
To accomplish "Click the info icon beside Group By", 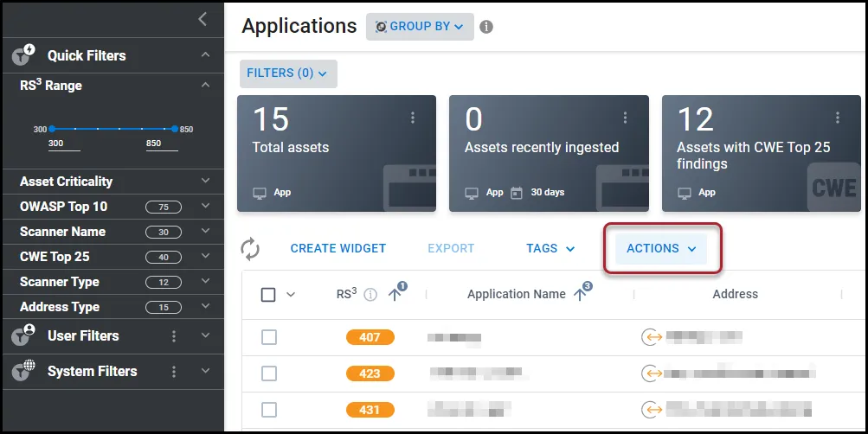I will [x=486, y=27].
